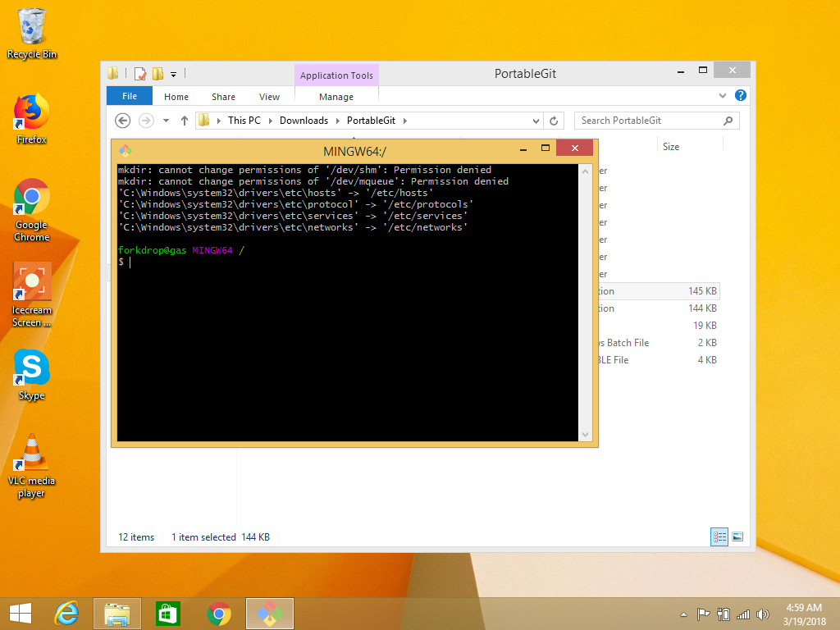Start Icecream Screen Recorder from the desktop
The width and height of the screenshot is (840, 630).
[30, 281]
